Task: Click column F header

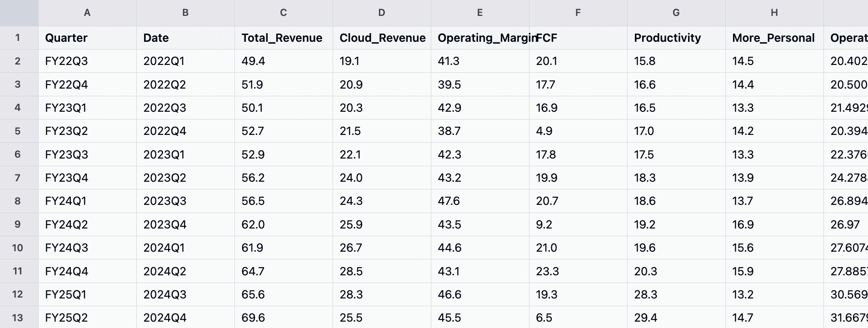Action: point(578,13)
